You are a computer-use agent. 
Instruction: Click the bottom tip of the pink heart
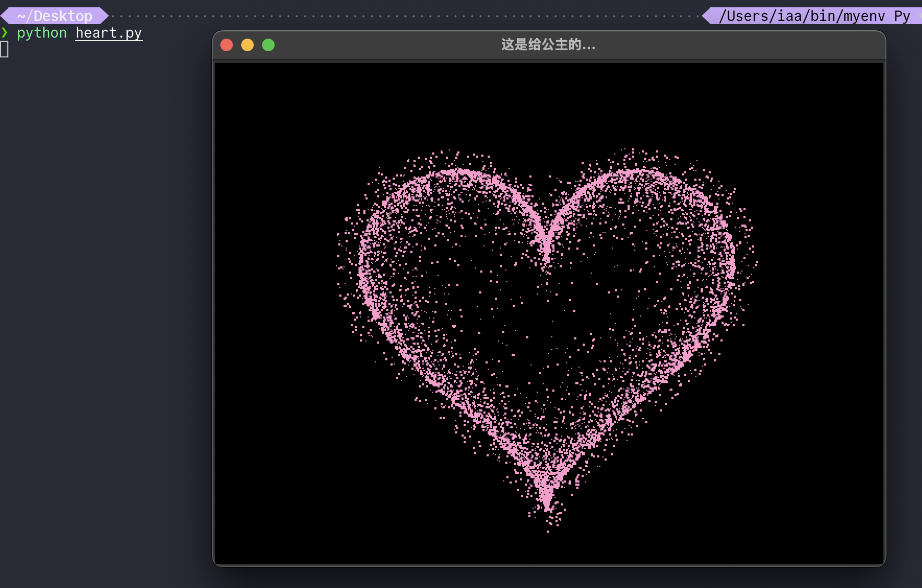pos(547,504)
